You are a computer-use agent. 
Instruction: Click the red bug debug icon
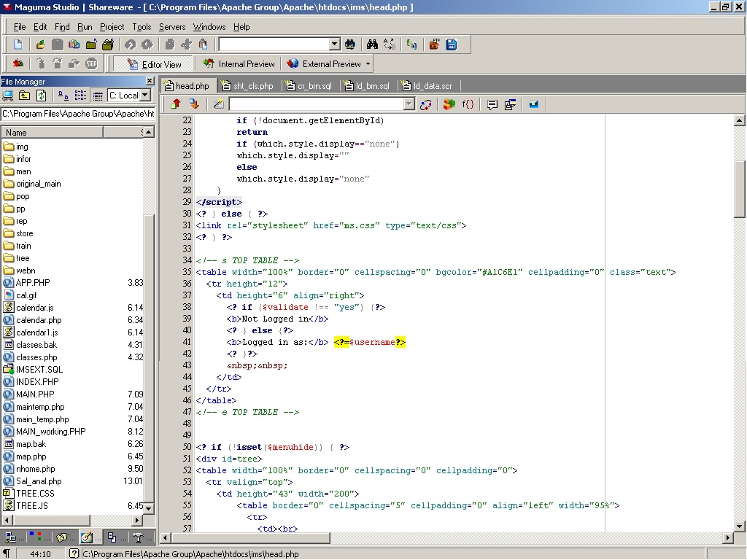coord(18,63)
